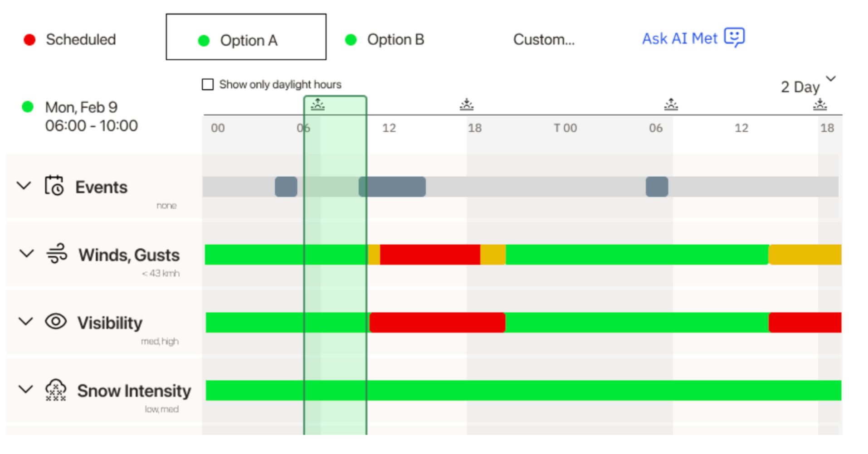
Task: Click the Ask AI Met chat icon
Action: [734, 37]
